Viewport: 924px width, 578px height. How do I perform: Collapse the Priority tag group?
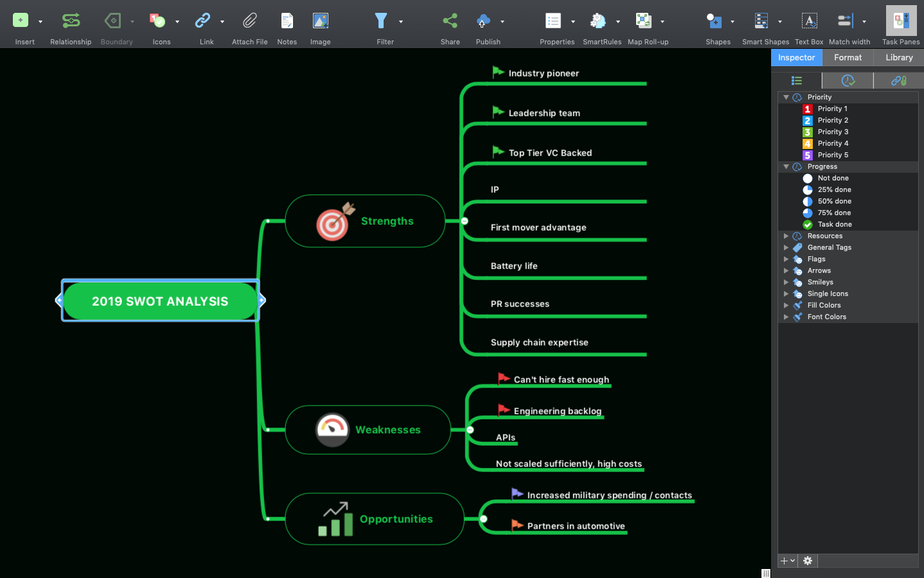point(786,97)
